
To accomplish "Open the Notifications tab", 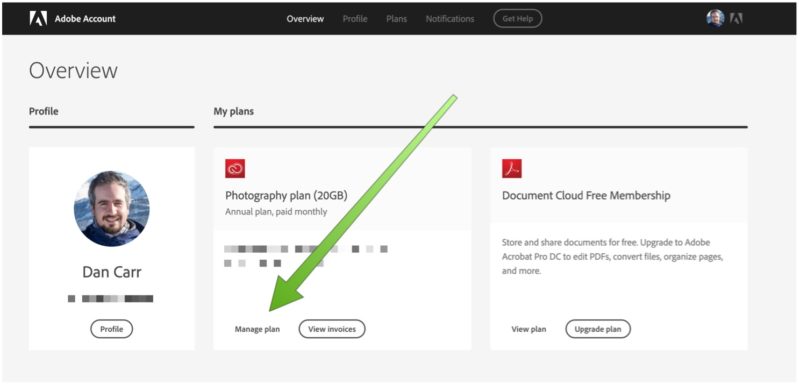I will click(x=450, y=19).
